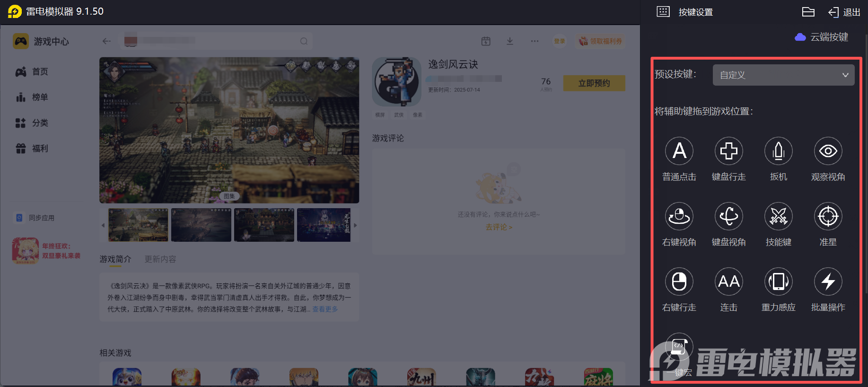The height and width of the screenshot is (387, 868).
Task: Open 同步应用 in the sidebar
Action: tap(35, 218)
